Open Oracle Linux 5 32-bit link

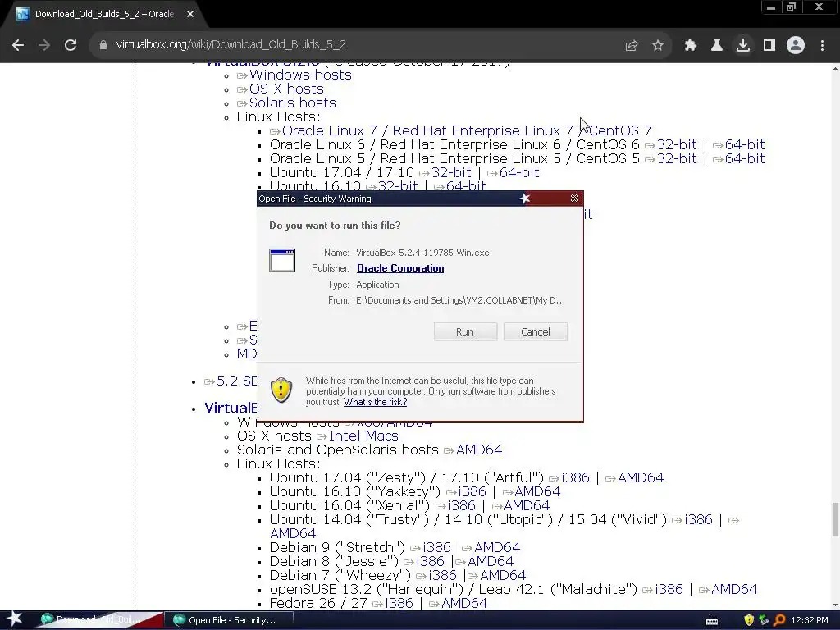[x=677, y=158]
